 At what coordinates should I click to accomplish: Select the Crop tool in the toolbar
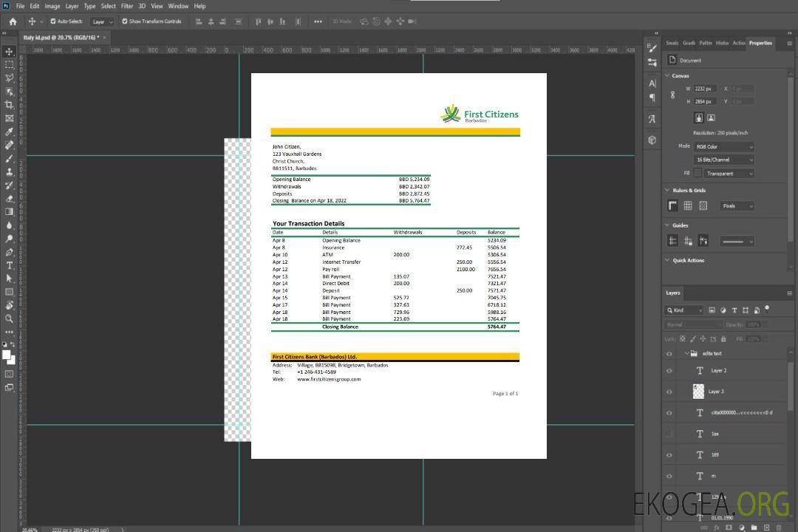[x=10, y=104]
